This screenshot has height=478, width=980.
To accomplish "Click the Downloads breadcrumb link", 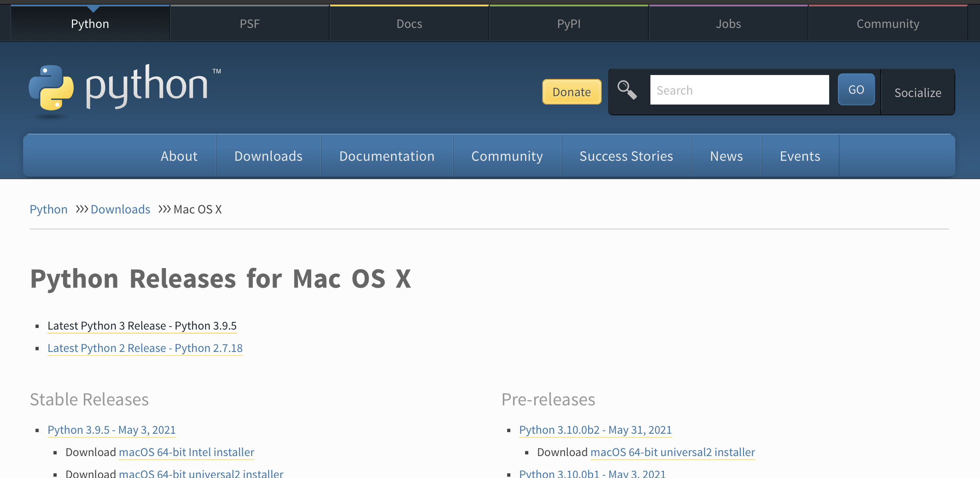I will tap(121, 209).
